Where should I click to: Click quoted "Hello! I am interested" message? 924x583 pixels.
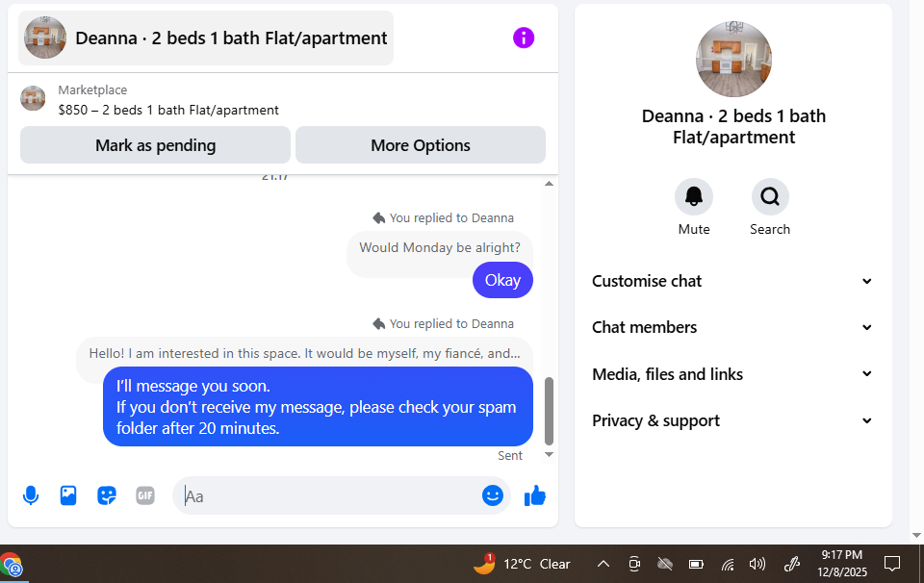click(x=305, y=353)
